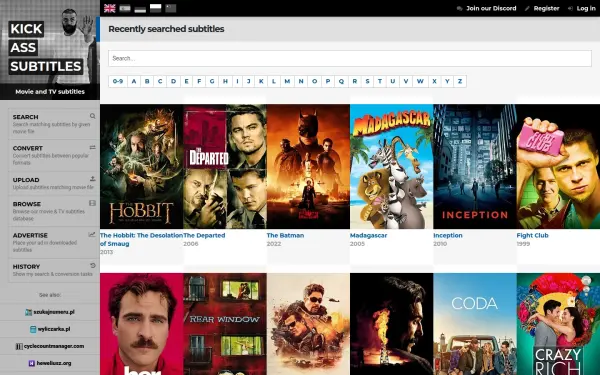
Task: Click The Hobbit: The Desolation of Smaug title
Action: [x=141, y=240]
